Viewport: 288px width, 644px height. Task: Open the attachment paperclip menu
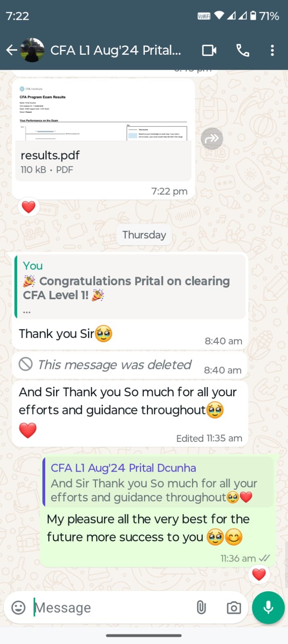point(201,607)
